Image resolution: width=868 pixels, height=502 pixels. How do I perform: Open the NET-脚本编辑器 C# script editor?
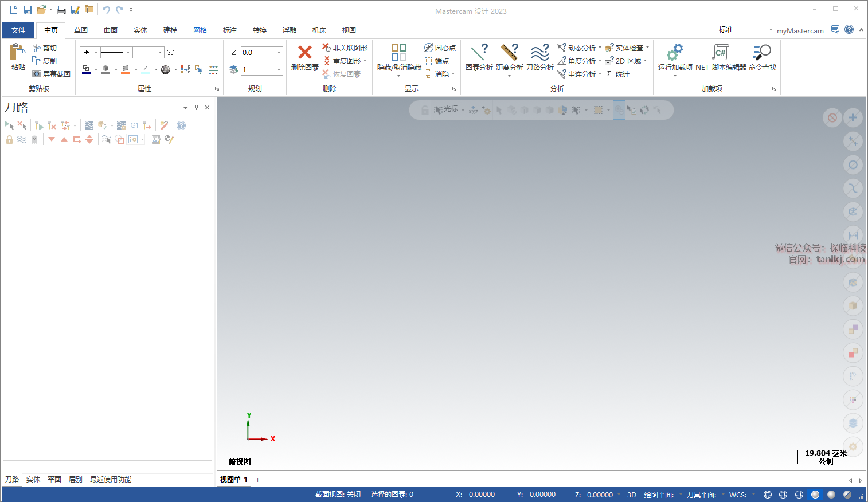[721, 52]
